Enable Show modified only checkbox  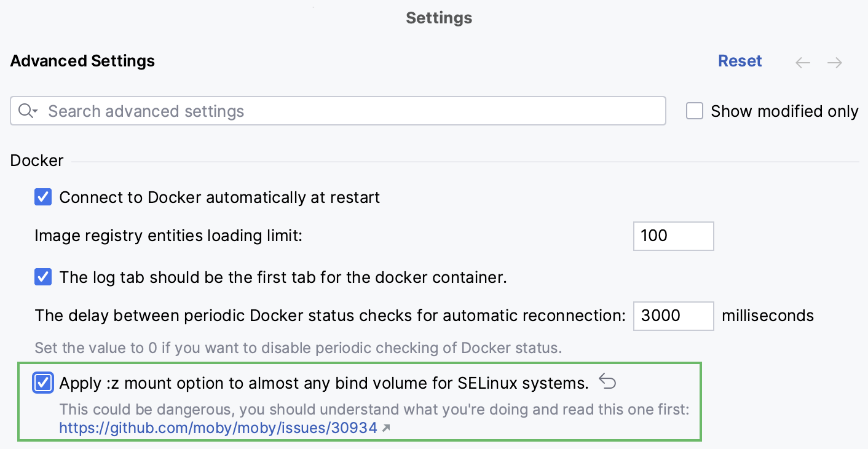(x=695, y=111)
